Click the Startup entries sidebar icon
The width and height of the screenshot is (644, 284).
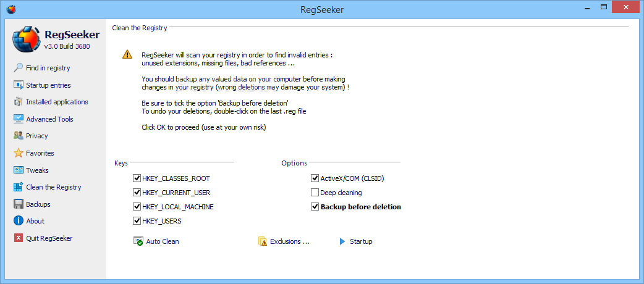point(18,85)
